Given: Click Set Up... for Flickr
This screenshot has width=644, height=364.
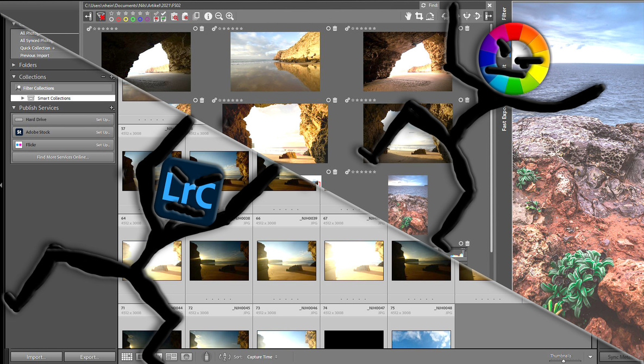Looking at the screenshot, I should [103, 145].
